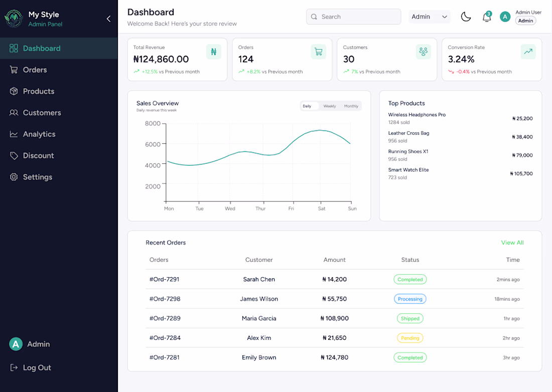Click the Amount column header
This screenshot has width=552, height=392.
tap(334, 260)
